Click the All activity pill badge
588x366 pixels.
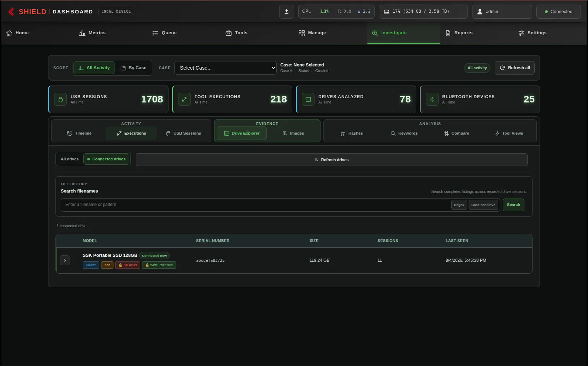(477, 68)
